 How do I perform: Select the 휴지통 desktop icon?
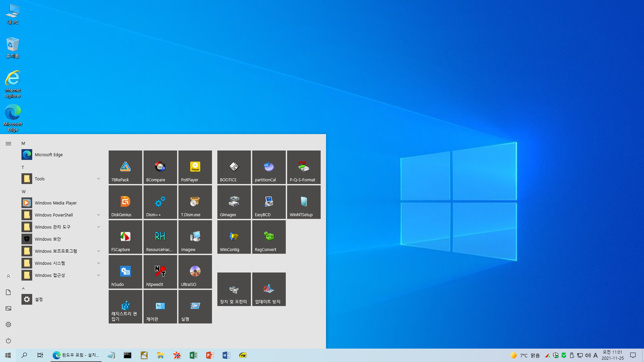coord(13,48)
